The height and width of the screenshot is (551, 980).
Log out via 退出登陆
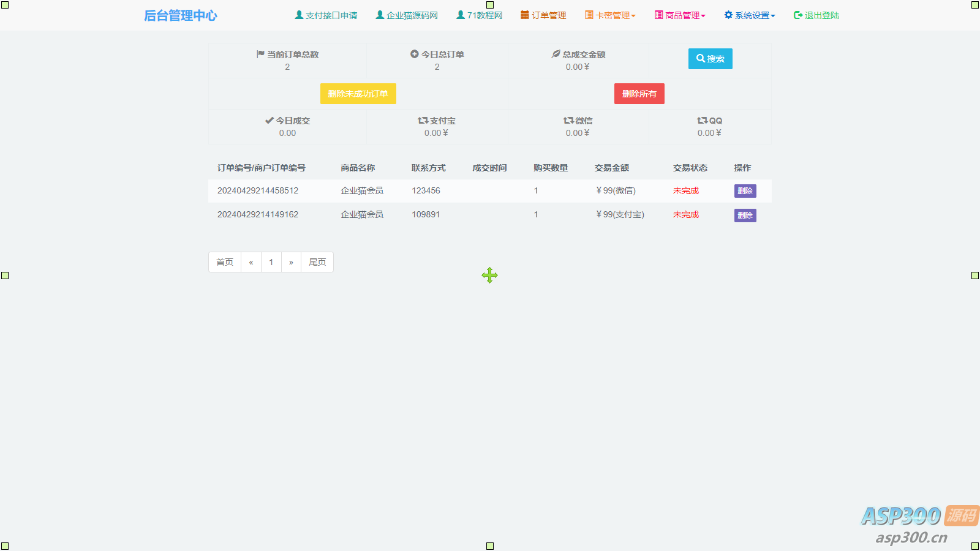click(822, 15)
